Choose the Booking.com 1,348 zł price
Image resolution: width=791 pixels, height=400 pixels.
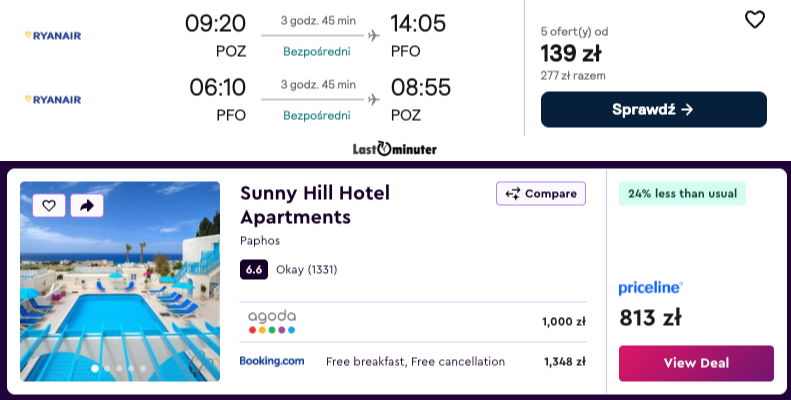point(565,361)
